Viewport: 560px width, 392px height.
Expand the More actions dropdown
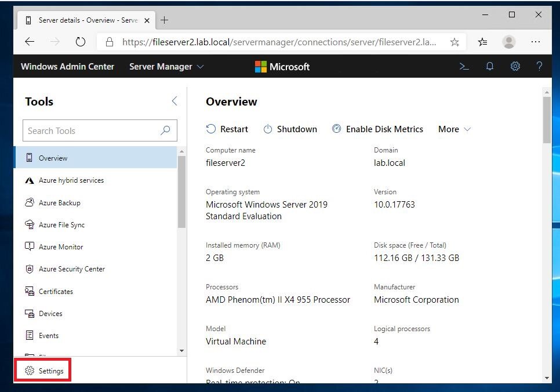(x=454, y=129)
